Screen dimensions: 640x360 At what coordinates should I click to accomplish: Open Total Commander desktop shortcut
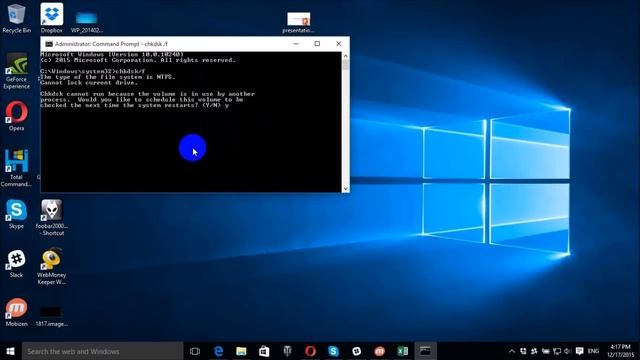pos(16,168)
